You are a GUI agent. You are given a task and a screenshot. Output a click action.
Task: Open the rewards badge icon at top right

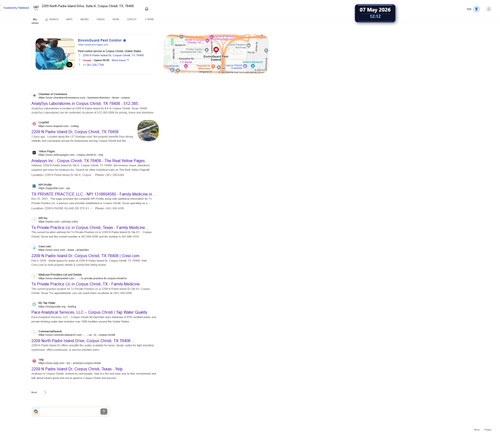[477, 9]
